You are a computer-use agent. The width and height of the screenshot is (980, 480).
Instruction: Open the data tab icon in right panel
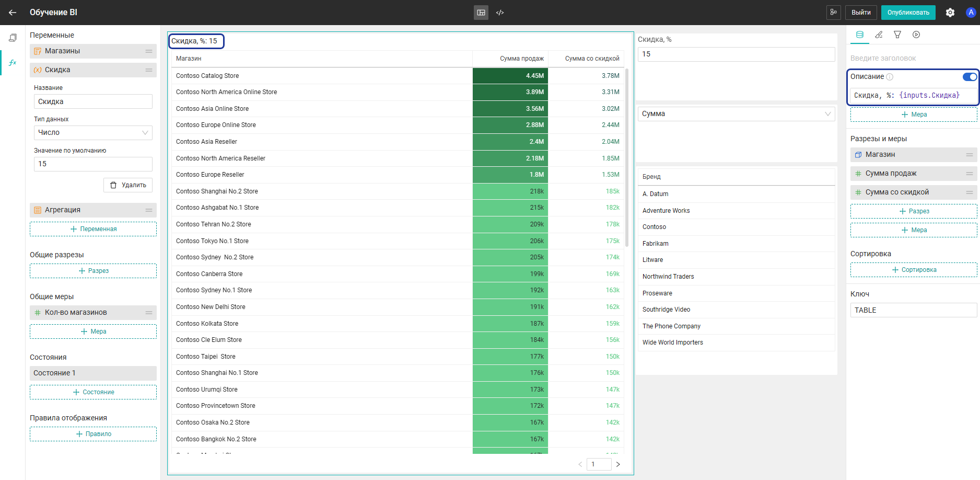[x=860, y=35]
